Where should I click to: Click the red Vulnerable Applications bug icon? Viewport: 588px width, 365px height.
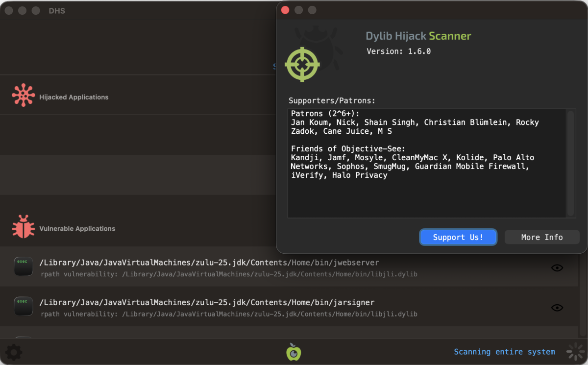pyautogui.click(x=24, y=226)
